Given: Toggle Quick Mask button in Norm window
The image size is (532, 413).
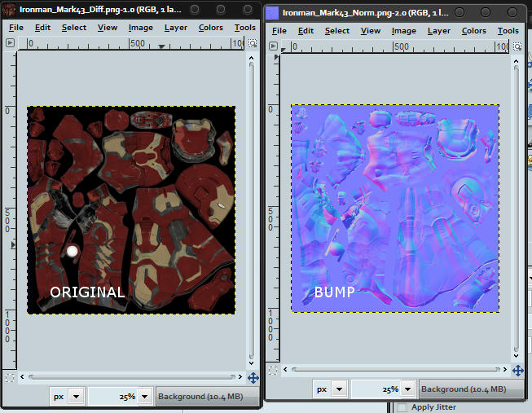Looking at the screenshot, I should 273,371.
